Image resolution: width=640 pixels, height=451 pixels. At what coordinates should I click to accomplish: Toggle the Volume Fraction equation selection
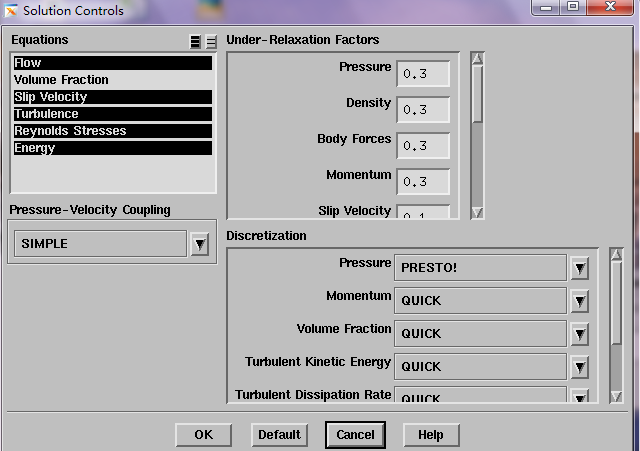[112, 80]
